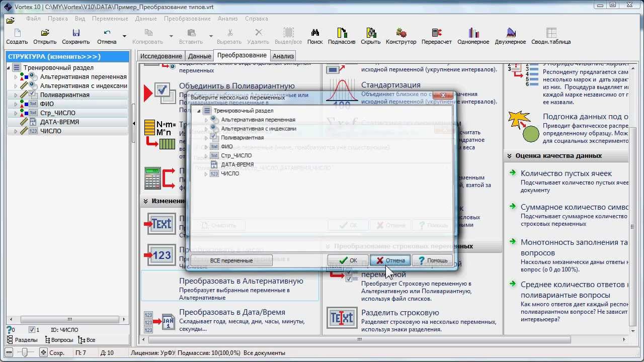Viewport: 644px width, 362px height.
Task: Open Суммарное количество символов tool
Action: coord(574,207)
